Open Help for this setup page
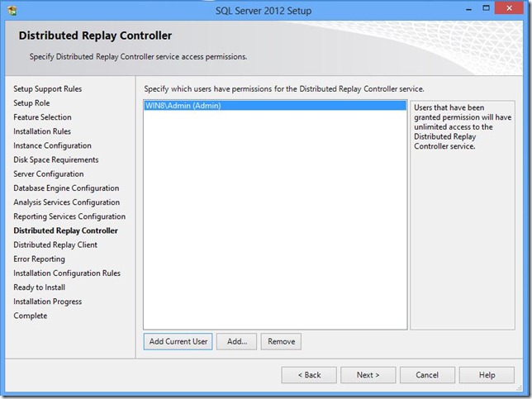Screen dimensions: 532x399 [x=487, y=375]
